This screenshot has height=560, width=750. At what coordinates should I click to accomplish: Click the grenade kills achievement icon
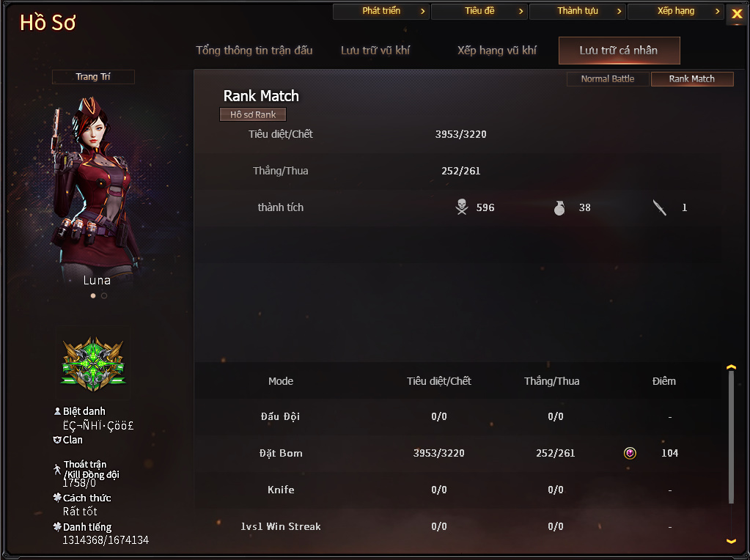coord(559,207)
